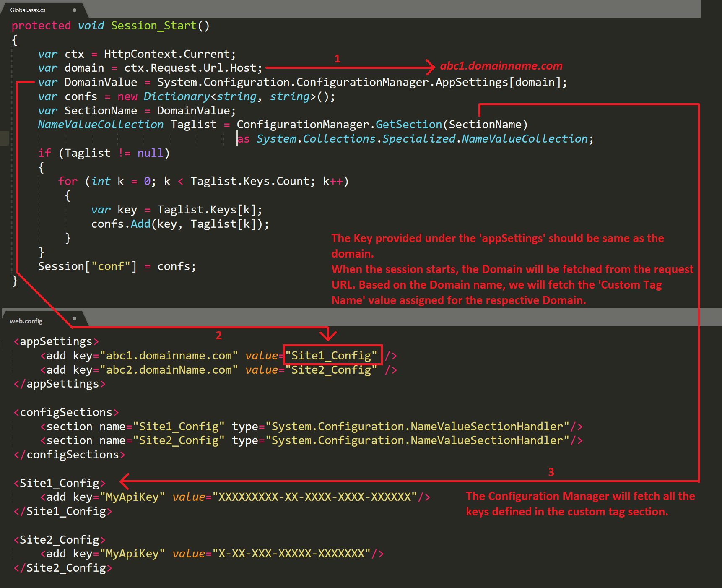This screenshot has height=588, width=722.
Task: Click the unsaved-changes dot on Global.asax.cs tab
Action: (x=75, y=10)
